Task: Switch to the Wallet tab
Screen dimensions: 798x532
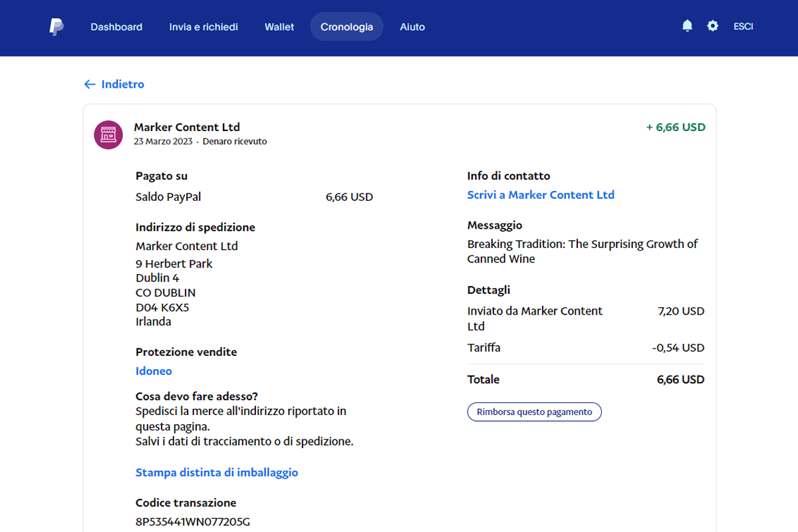Action: (279, 27)
